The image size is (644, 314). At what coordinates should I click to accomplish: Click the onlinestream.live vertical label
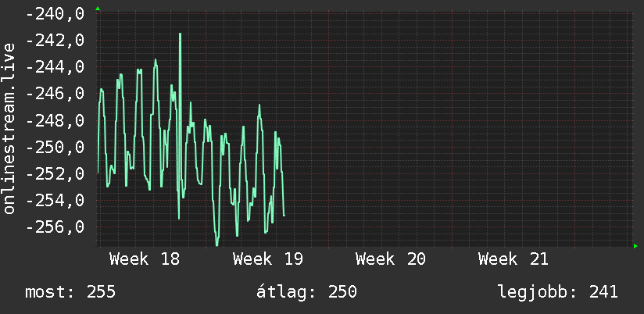coord(9,128)
